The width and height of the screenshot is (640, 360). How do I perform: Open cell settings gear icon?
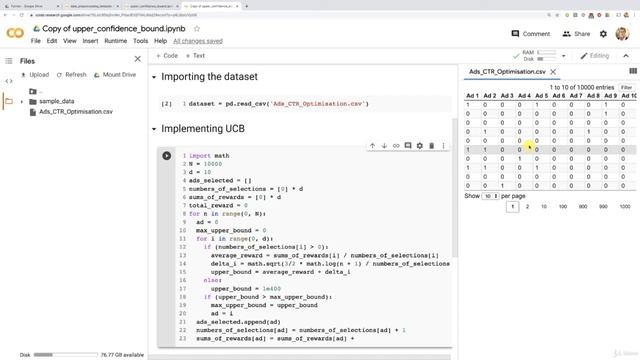coord(420,146)
